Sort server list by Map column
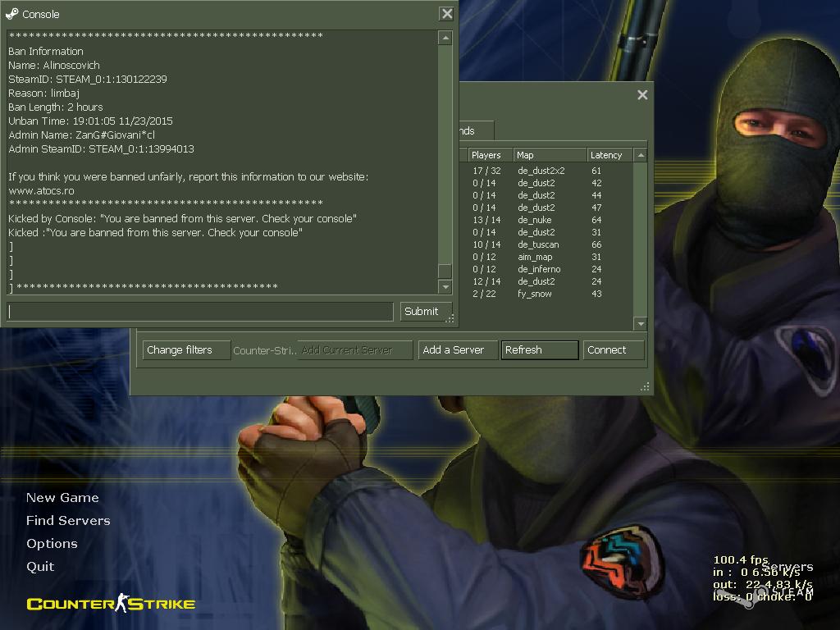The image size is (840, 630). coord(550,155)
